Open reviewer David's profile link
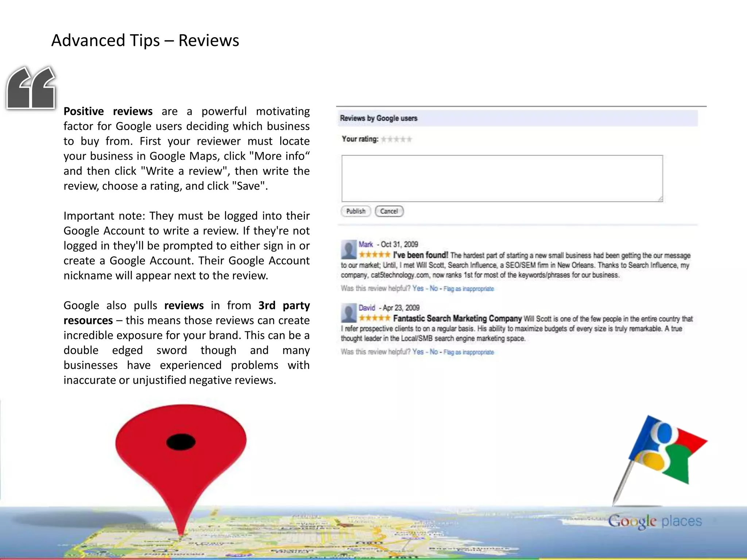747x560 pixels. [x=367, y=308]
